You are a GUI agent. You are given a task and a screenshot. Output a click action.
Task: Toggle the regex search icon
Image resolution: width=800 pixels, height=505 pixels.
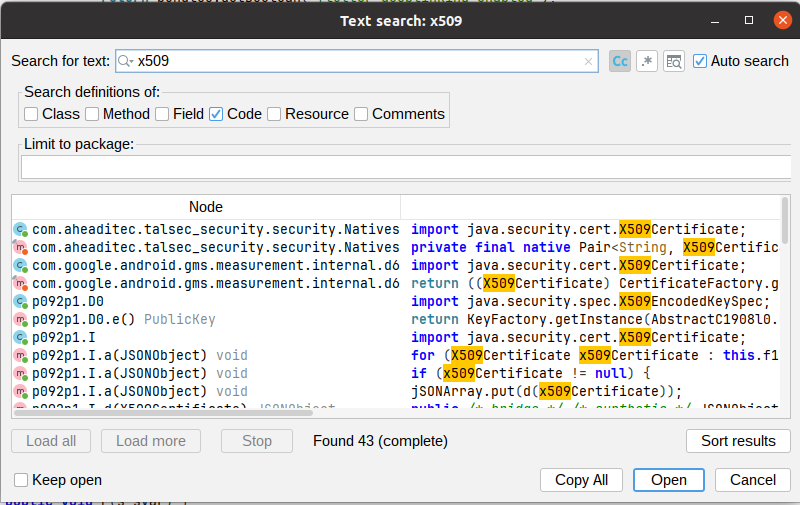tap(647, 61)
